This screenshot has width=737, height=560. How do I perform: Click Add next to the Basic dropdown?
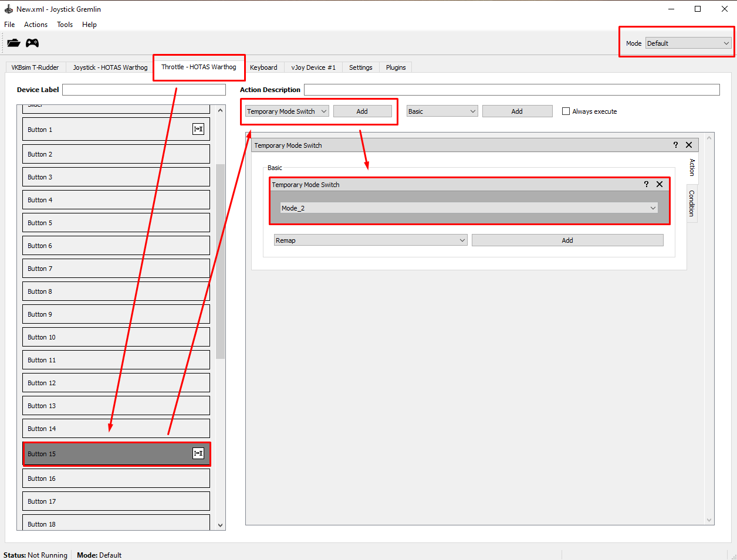click(517, 111)
